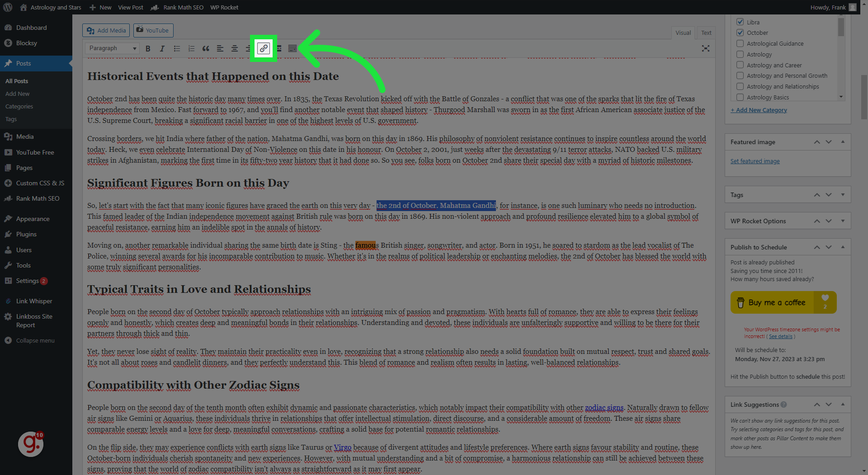
Task: Apply blockquote formatting
Action: 206,48
